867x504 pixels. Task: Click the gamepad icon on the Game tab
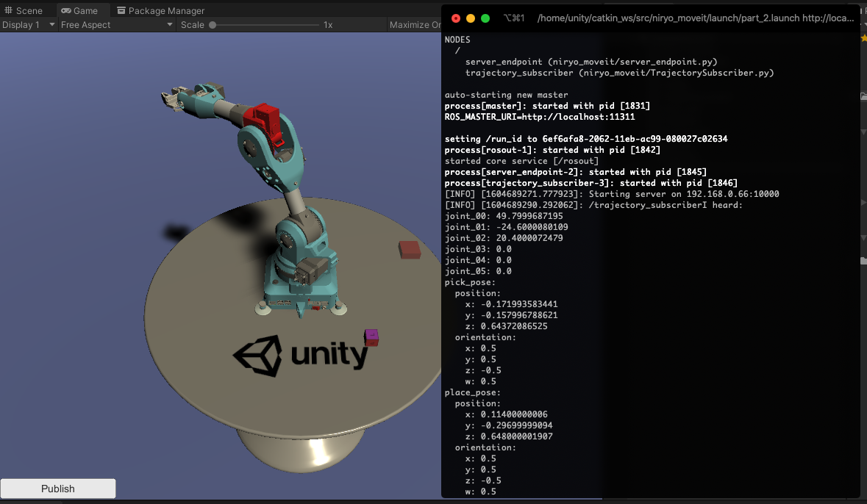pos(65,10)
